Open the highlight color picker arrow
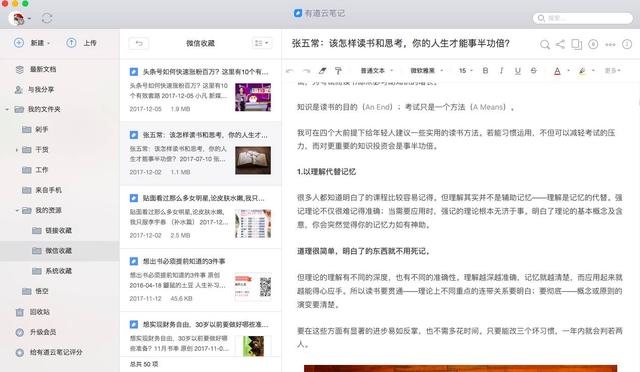The height and width of the screenshot is (372, 640). (x=593, y=71)
